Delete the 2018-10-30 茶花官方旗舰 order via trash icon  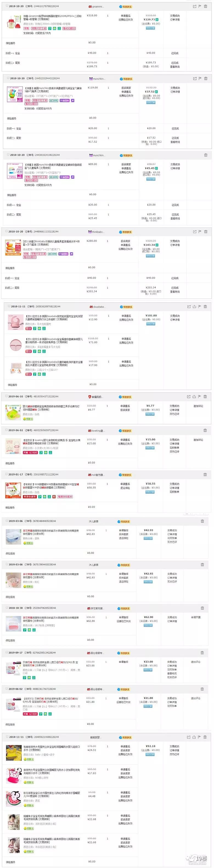coord(202,608)
